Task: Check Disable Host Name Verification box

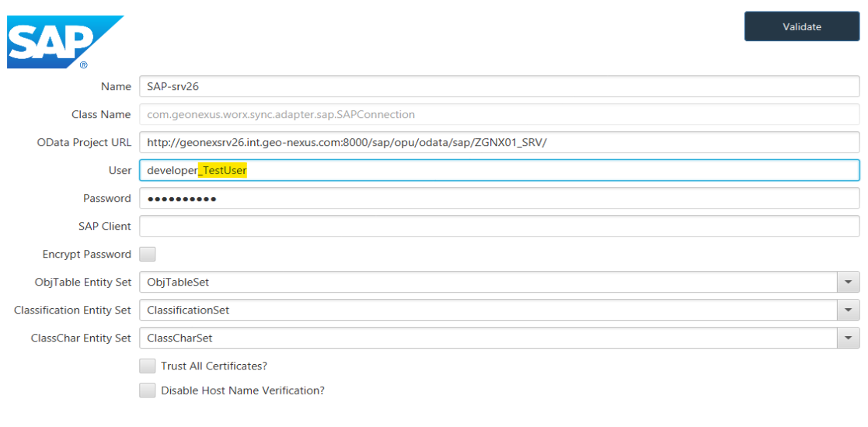Action: pos(147,390)
